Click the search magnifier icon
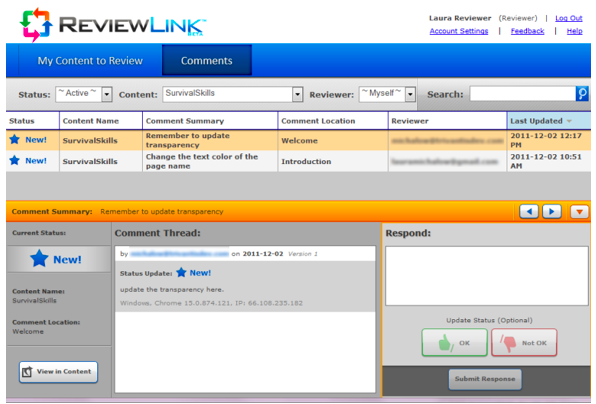Image resolution: width=596 pixels, height=404 pixels. (582, 93)
